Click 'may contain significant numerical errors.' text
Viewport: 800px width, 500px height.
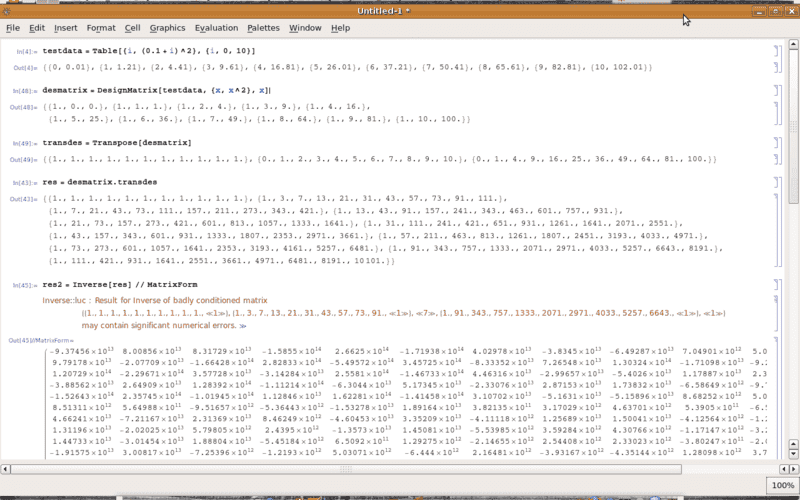[x=159, y=326]
